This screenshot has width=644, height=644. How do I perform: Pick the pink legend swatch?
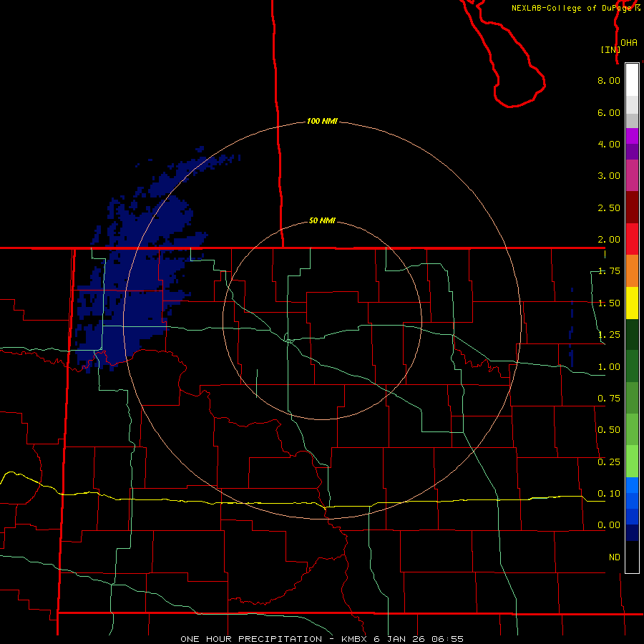click(632, 175)
